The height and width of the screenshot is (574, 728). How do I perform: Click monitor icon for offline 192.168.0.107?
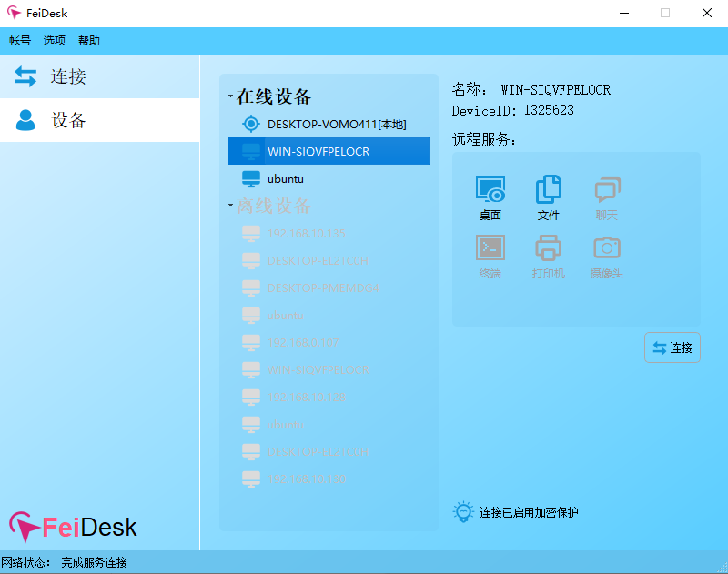[251, 342]
